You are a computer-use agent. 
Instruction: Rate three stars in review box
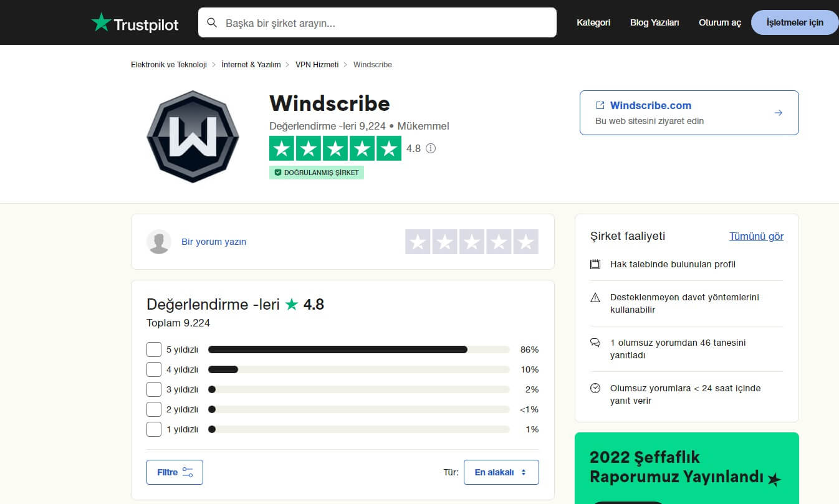(x=472, y=242)
